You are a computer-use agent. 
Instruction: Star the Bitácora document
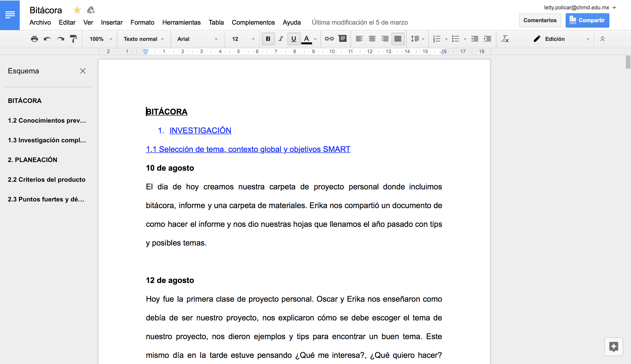(77, 10)
